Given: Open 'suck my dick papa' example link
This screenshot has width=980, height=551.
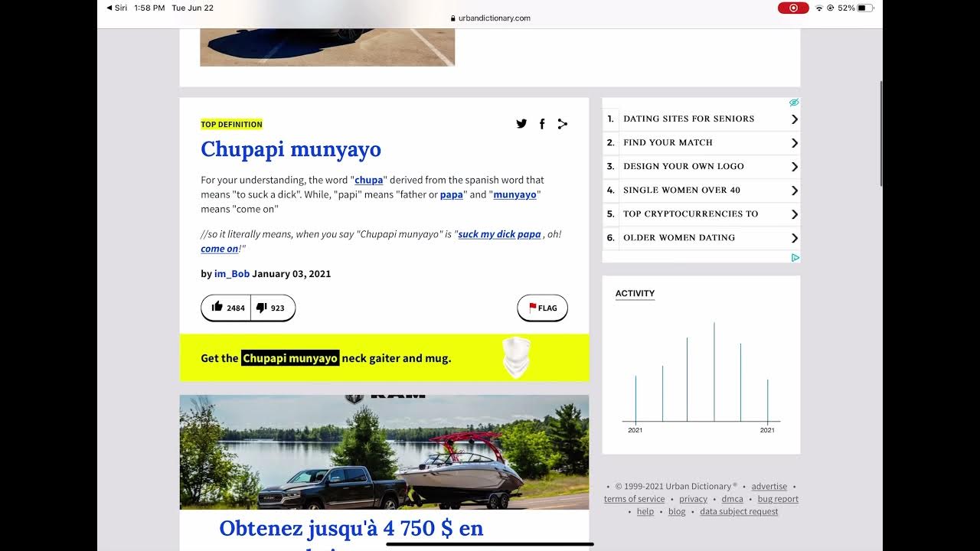Looking at the screenshot, I should [499, 234].
